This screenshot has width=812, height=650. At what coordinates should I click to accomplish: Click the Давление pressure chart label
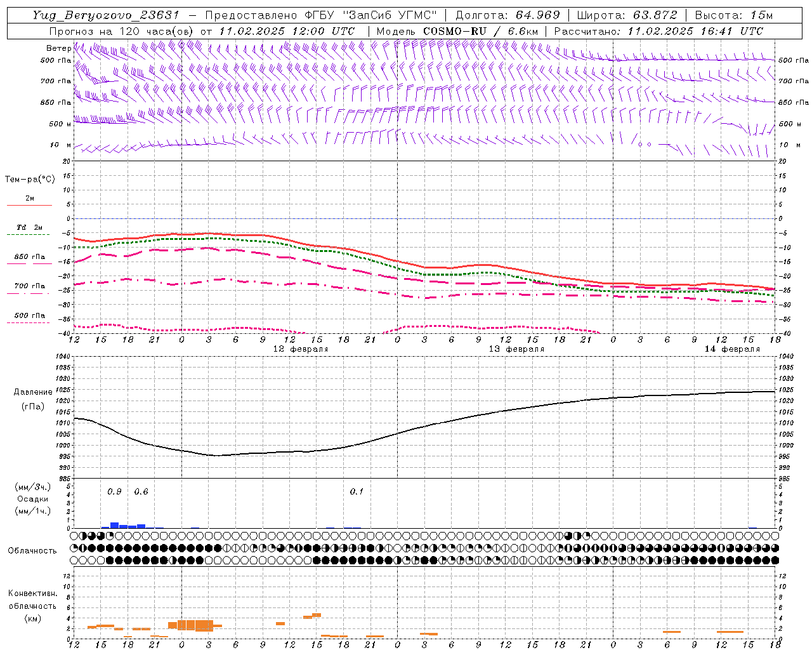32,392
